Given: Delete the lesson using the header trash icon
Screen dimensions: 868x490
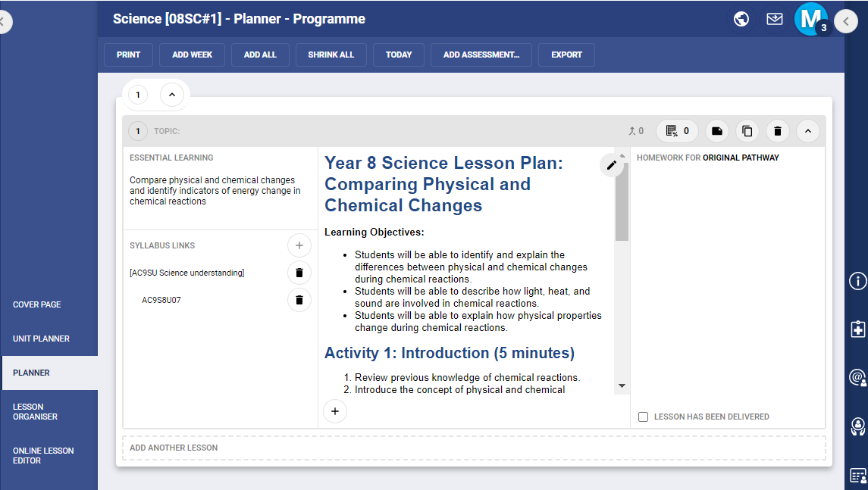Looking at the screenshot, I should click(777, 131).
